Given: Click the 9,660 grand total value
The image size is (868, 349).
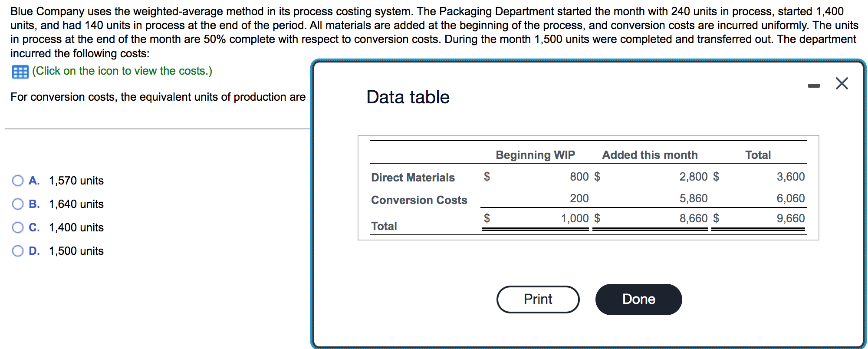Looking at the screenshot, I should 791,218.
